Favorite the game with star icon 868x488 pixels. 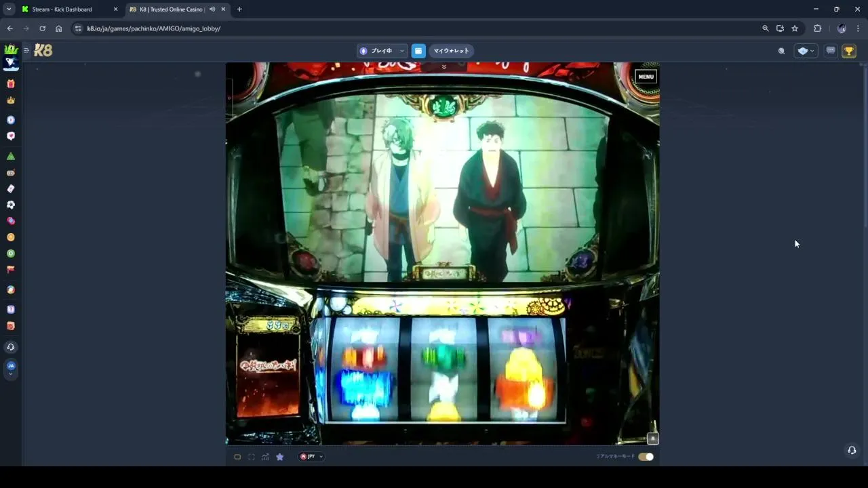pyautogui.click(x=279, y=457)
